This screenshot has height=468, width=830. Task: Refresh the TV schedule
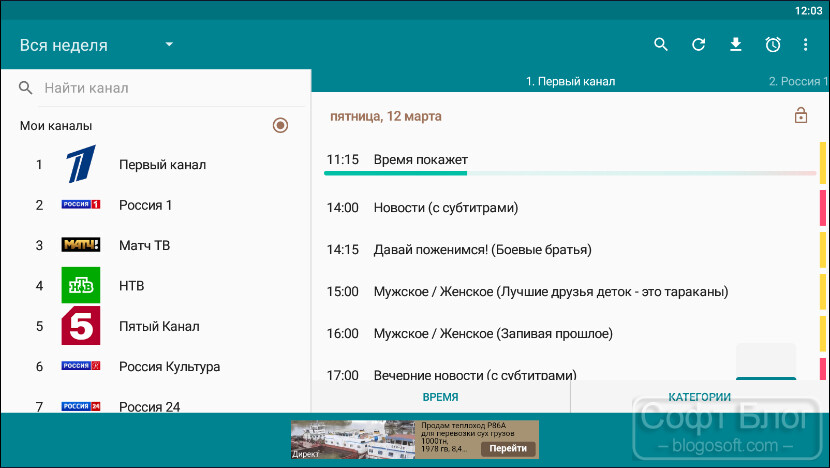(x=698, y=44)
